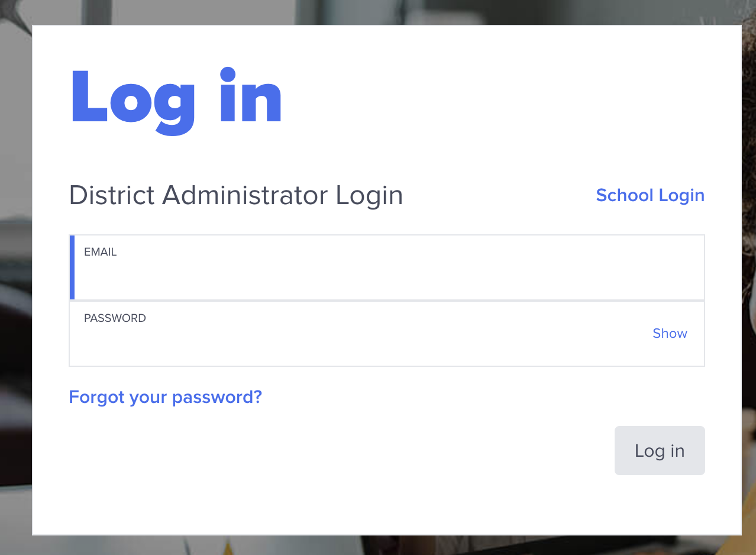Viewport: 756px width, 555px height.
Task: Reveal password characters using Show
Action: click(x=670, y=333)
